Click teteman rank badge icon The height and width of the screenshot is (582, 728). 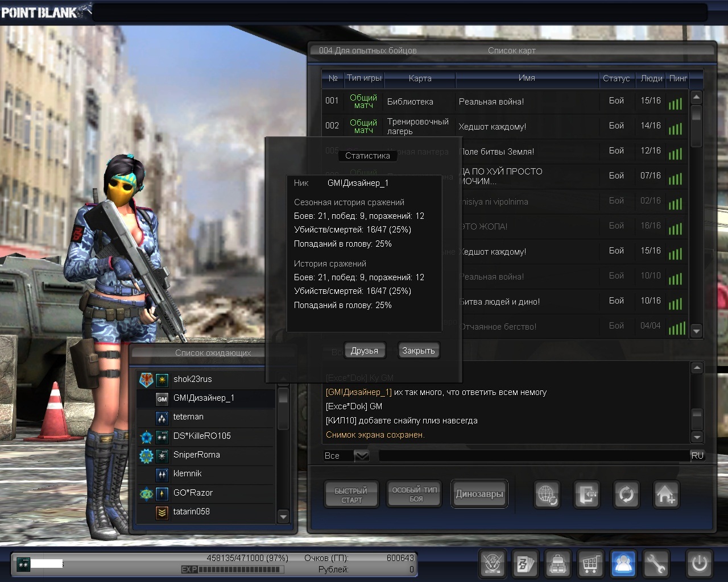point(162,417)
